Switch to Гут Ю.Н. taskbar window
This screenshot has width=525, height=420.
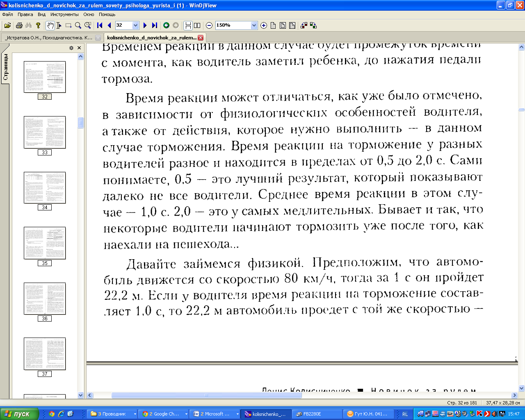coord(369,414)
